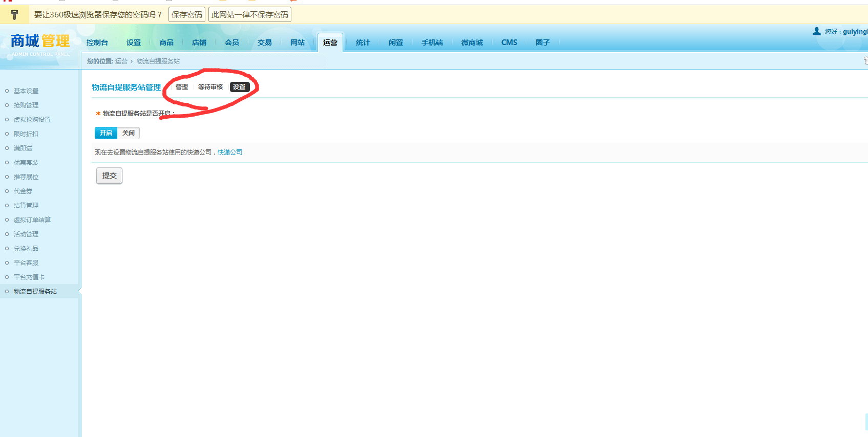Open the 等待审核 tab
Viewport: 868px width, 437px height.
(210, 87)
